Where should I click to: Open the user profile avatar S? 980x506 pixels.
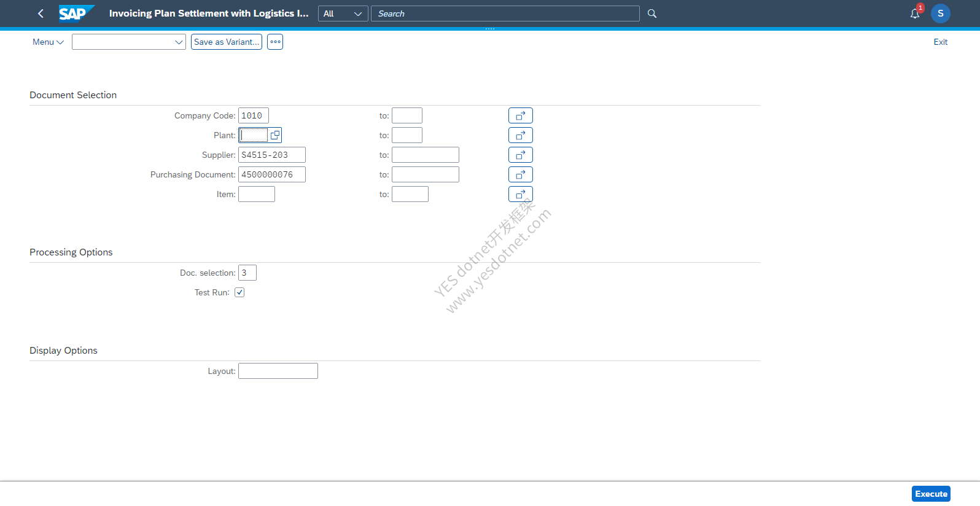click(x=941, y=14)
